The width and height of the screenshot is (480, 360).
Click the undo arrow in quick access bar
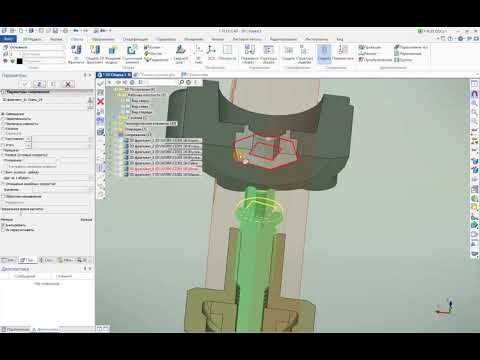click(76, 31)
